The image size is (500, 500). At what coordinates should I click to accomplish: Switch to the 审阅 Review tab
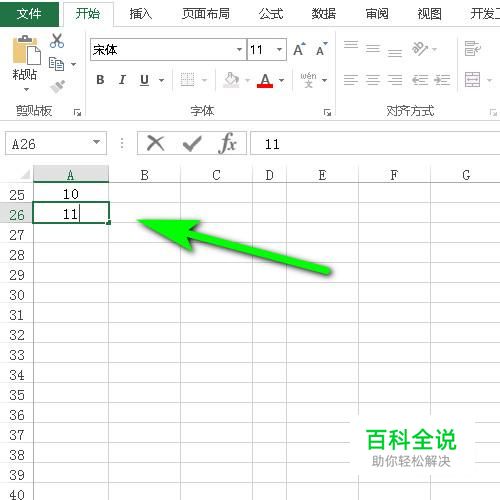click(377, 14)
